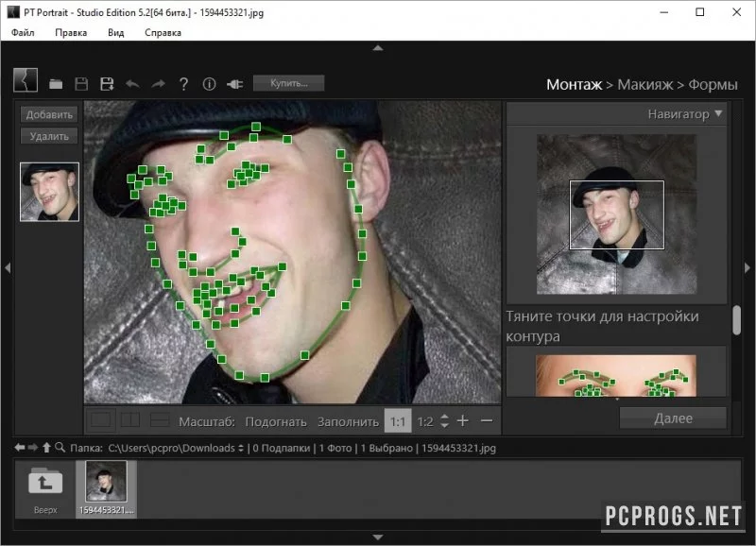The width and height of the screenshot is (756, 546).
Task: Undo with the left curved arrow icon
Action: coord(132,84)
